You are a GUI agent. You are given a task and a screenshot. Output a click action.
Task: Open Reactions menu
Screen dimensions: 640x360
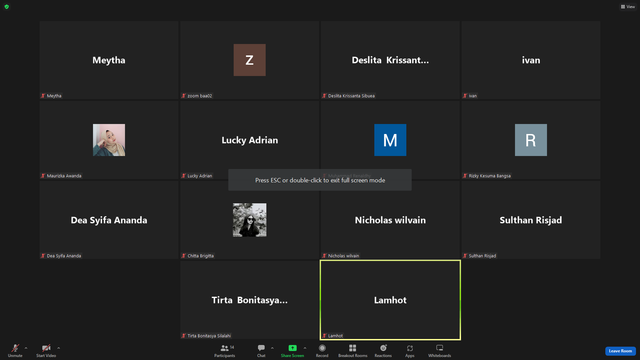(383, 350)
